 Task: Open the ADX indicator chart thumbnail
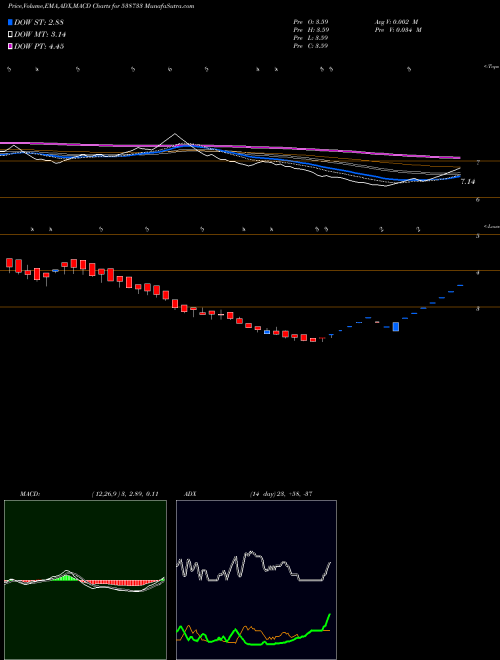click(256, 580)
